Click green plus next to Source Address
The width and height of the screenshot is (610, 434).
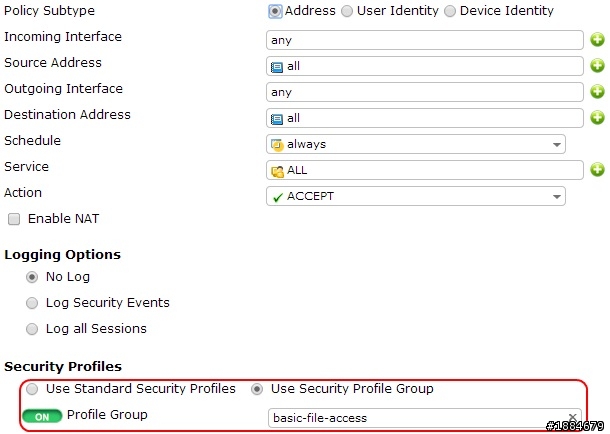pos(597,66)
